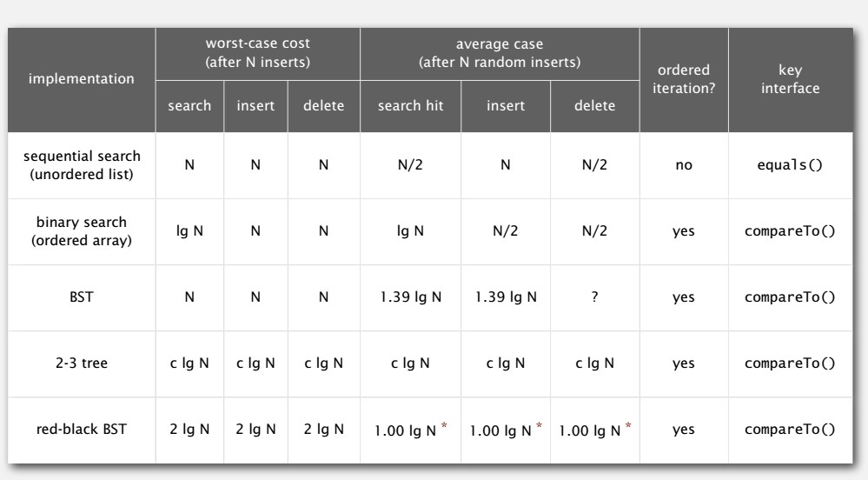This screenshot has height=480, width=868.
Task: Select the 'binary search (ordered array)' row label
Action: [x=82, y=234]
